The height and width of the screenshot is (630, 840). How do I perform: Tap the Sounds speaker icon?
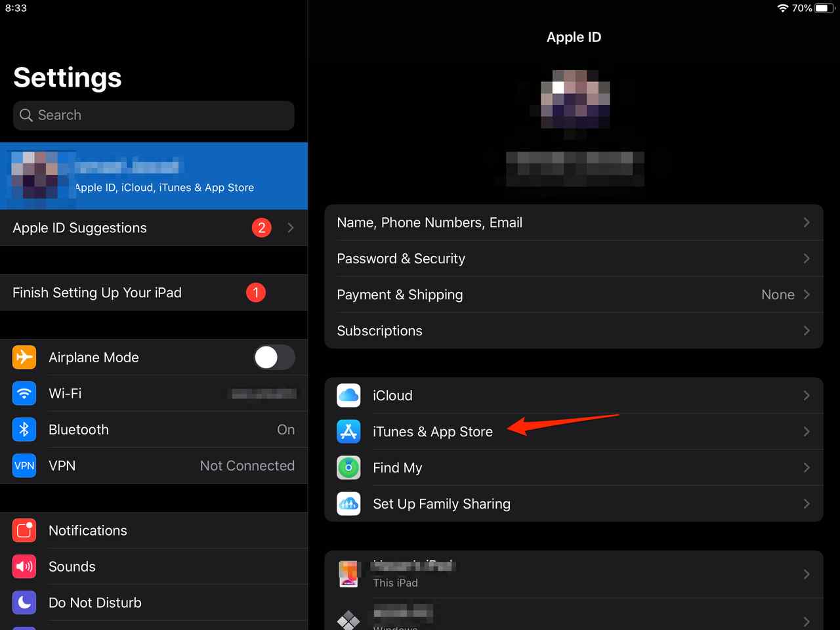tap(24, 566)
